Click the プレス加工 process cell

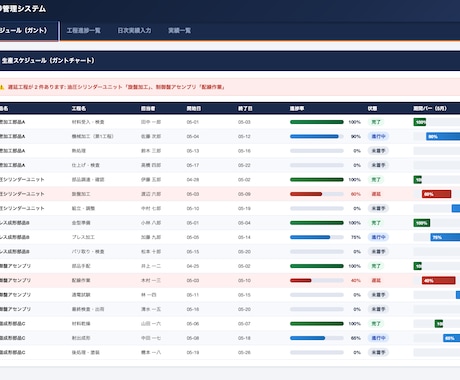click(x=83, y=237)
